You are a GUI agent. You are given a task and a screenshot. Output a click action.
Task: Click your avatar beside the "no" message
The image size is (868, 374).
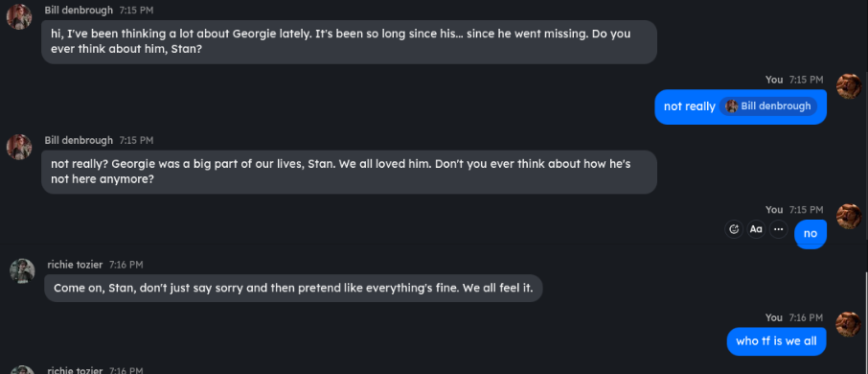(x=849, y=216)
